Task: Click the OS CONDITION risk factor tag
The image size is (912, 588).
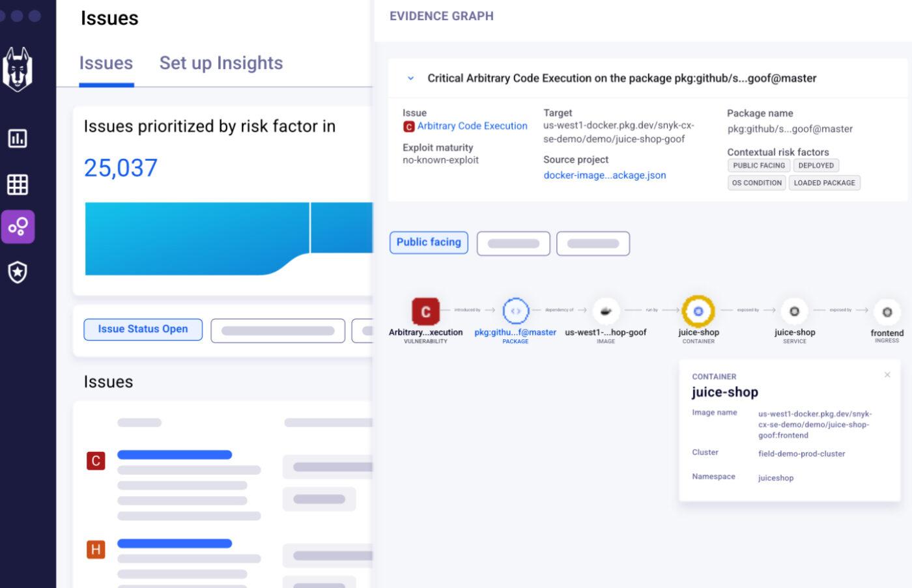Action: (756, 183)
